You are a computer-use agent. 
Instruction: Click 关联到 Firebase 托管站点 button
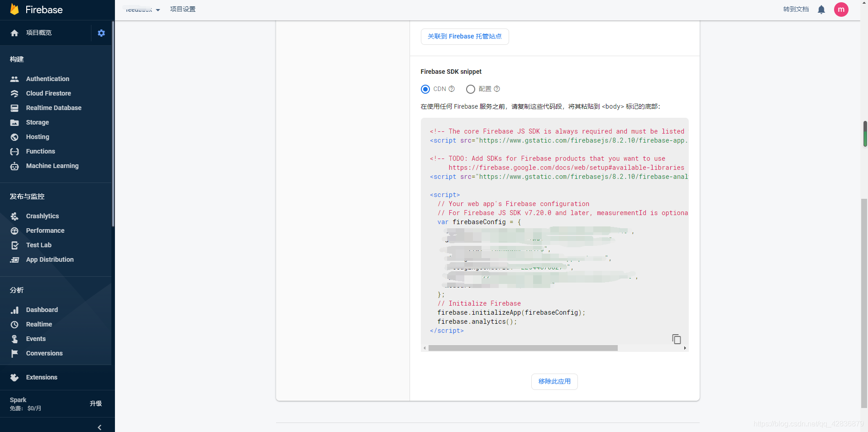click(x=465, y=37)
